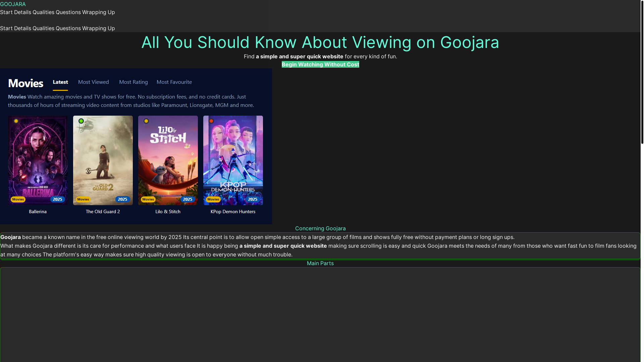Image resolution: width=644 pixels, height=362 pixels.
Task: Click the KPop Demon Hunters title text
Action: click(233, 212)
